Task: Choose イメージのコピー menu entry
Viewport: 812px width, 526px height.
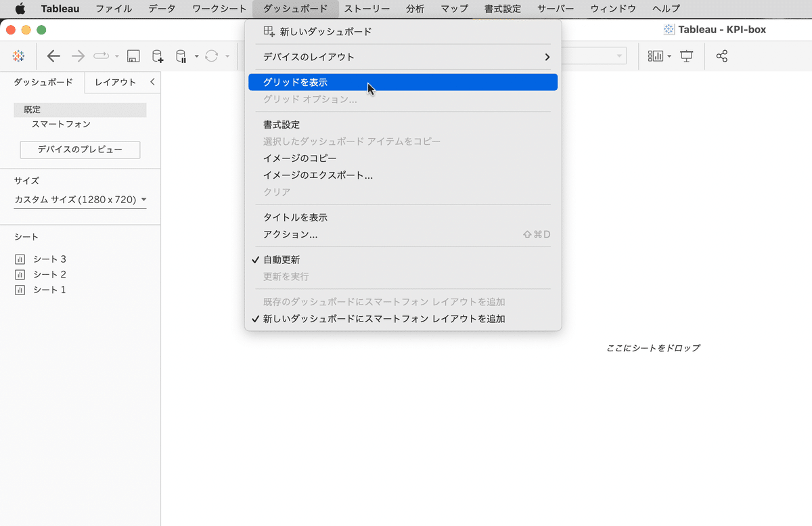Action: 403,158
